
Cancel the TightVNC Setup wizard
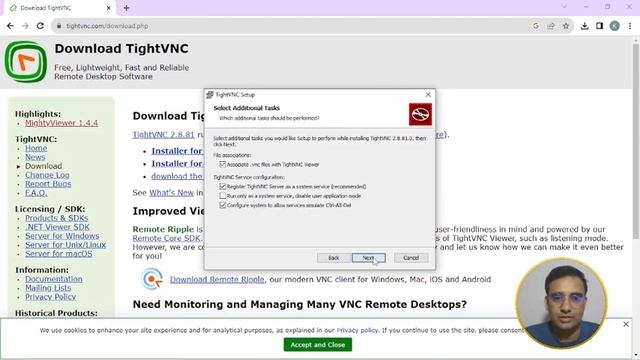pos(411,258)
